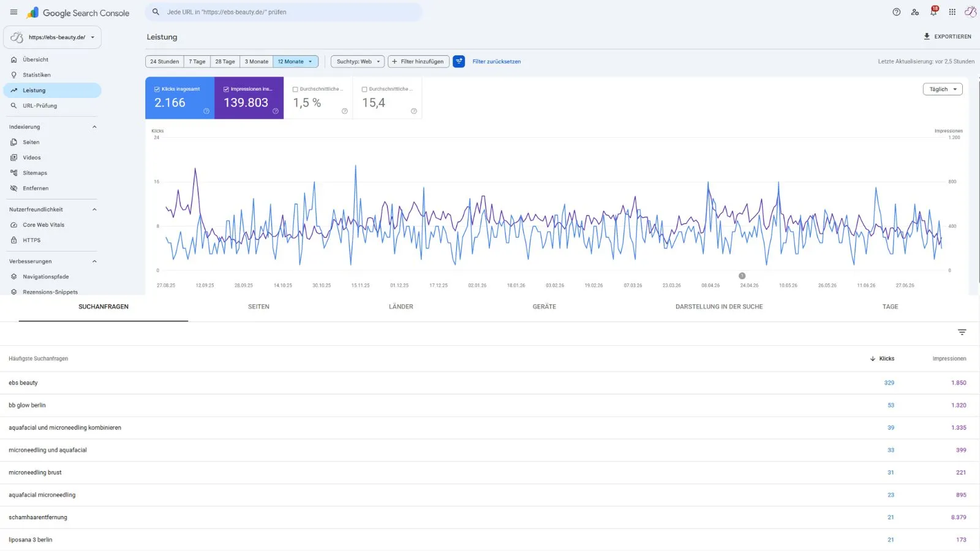Click help icon on 15,4 card

[x=414, y=111]
